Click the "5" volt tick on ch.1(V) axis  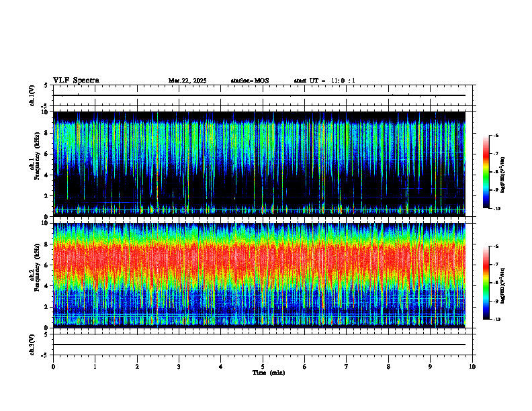pyautogui.click(x=46, y=85)
